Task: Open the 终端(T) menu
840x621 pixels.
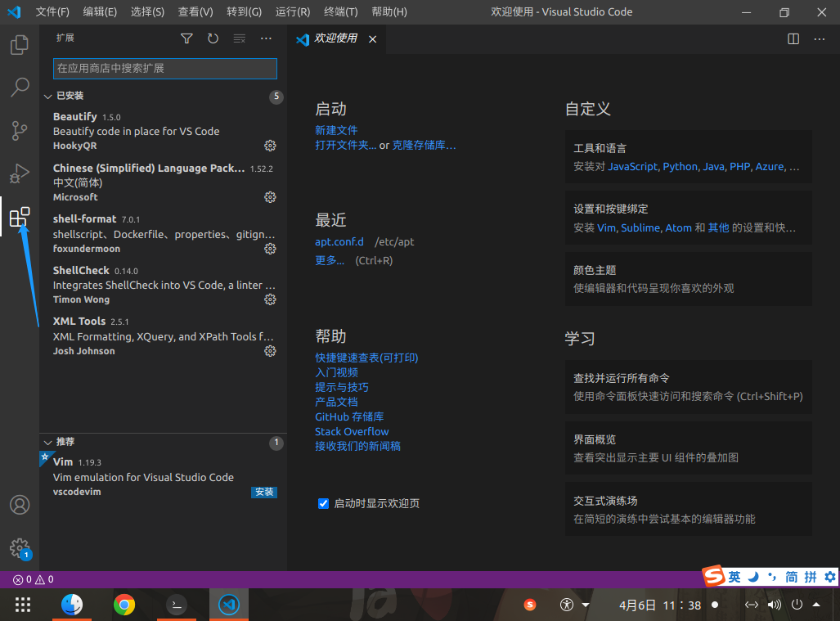Action: click(341, 11)
